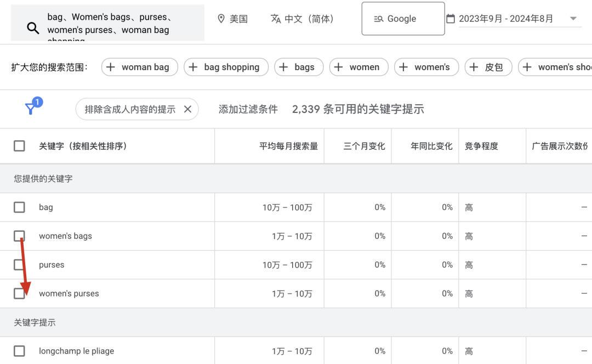Viewport: 592px width, 364px height.
Task: Click the 排除含成人内容的提示 filter chip label
Action: coord(130,110)
